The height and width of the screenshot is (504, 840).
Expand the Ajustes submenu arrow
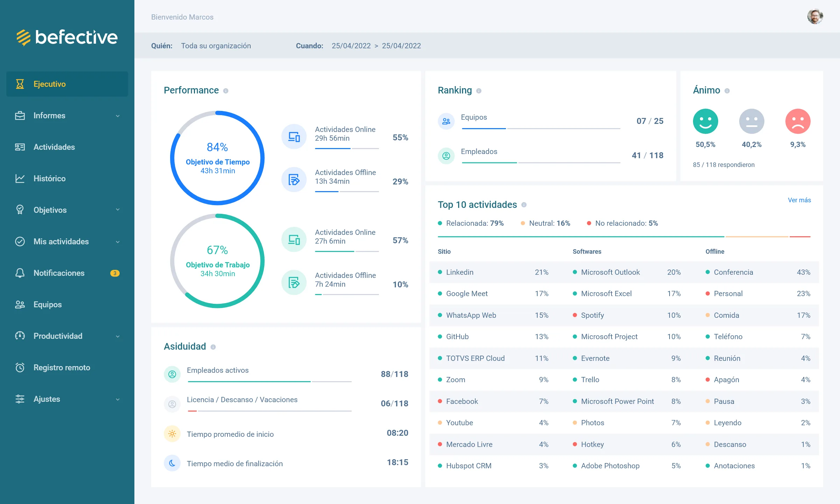[118, 399]
